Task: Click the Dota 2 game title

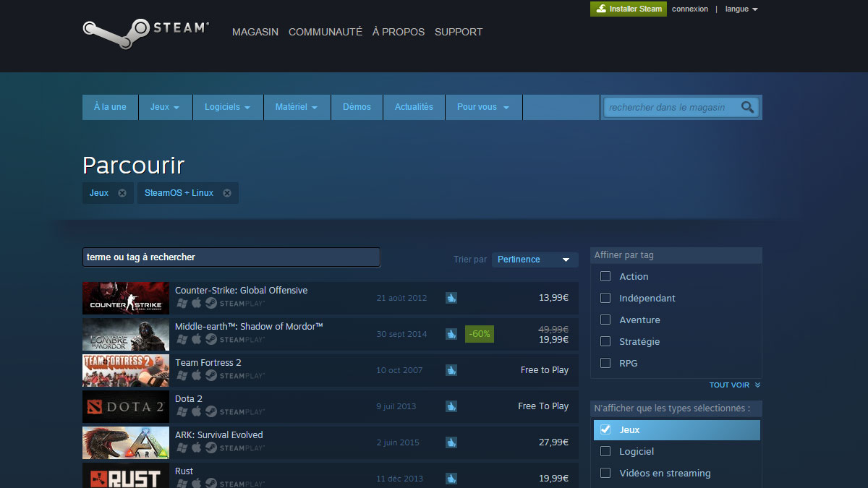Action: 189,399
